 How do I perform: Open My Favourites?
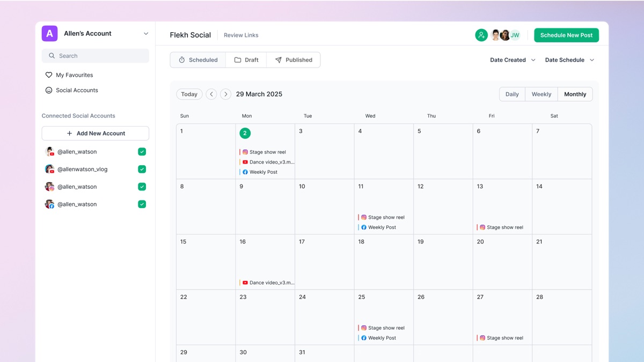69,75
